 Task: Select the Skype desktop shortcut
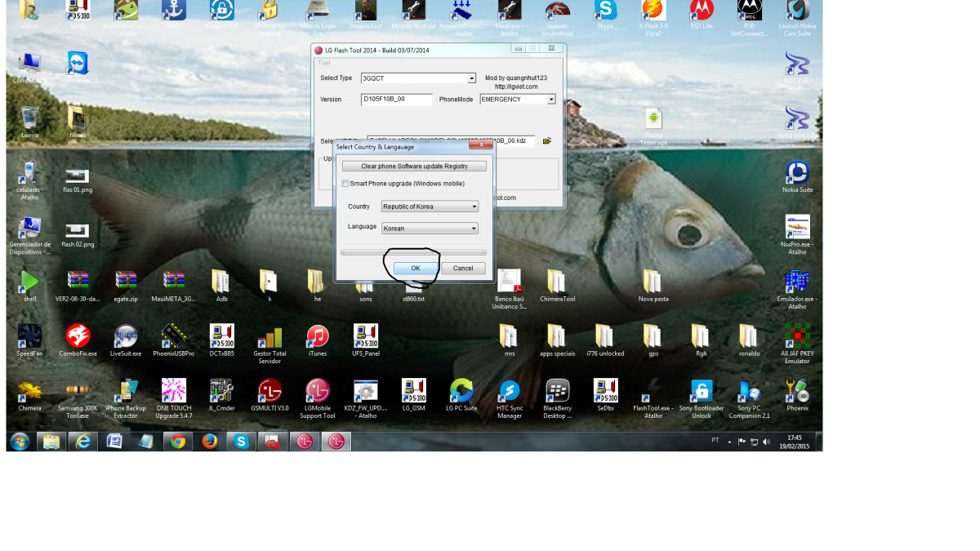click(605, 15)
